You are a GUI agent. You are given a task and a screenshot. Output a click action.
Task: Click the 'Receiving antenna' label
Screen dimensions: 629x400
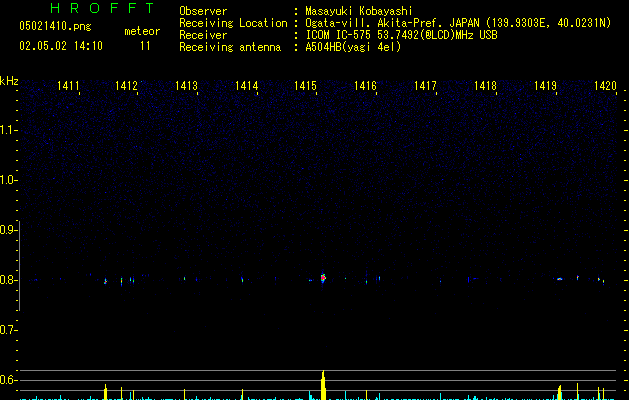230,47
